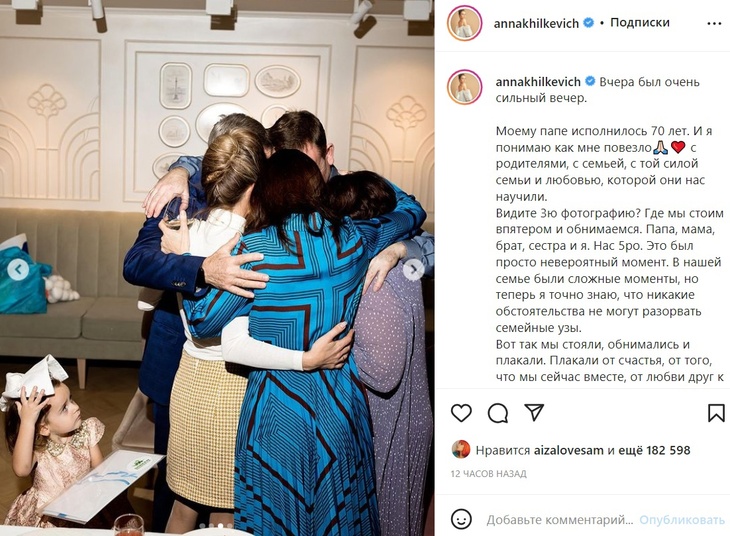Click the Добавьте комментарий input field
The image size is (730, 536).
coord(560,520)
